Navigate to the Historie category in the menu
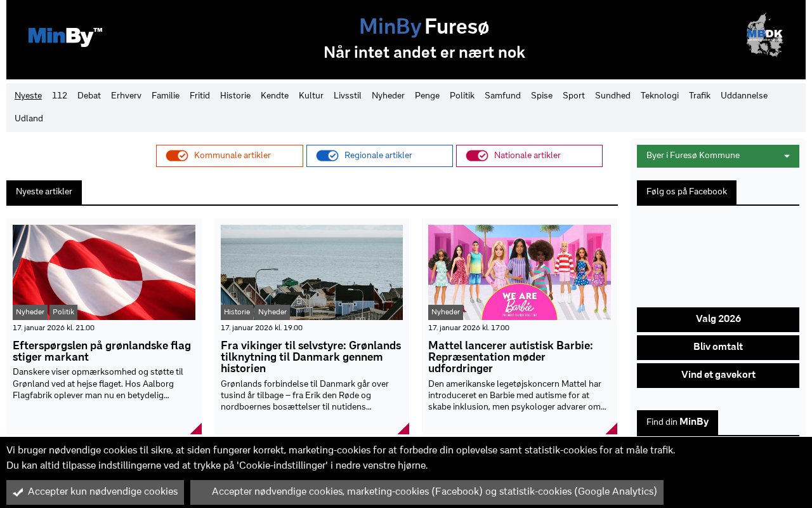 click(x=235, y=96)
